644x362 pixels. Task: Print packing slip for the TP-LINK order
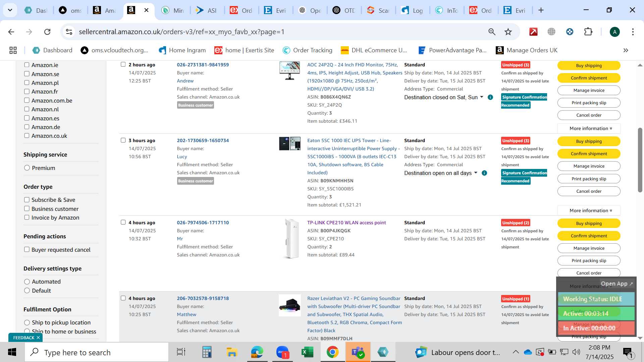click(x=589, y=260)
